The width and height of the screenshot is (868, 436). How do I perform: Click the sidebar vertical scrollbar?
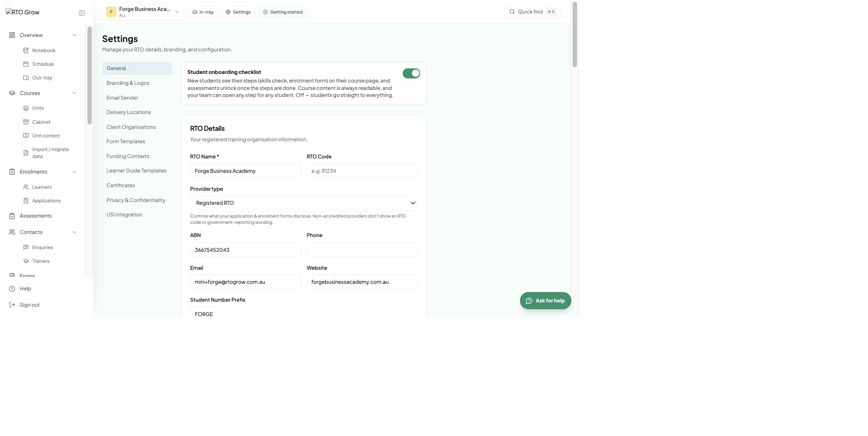click(x=89, y=76)
